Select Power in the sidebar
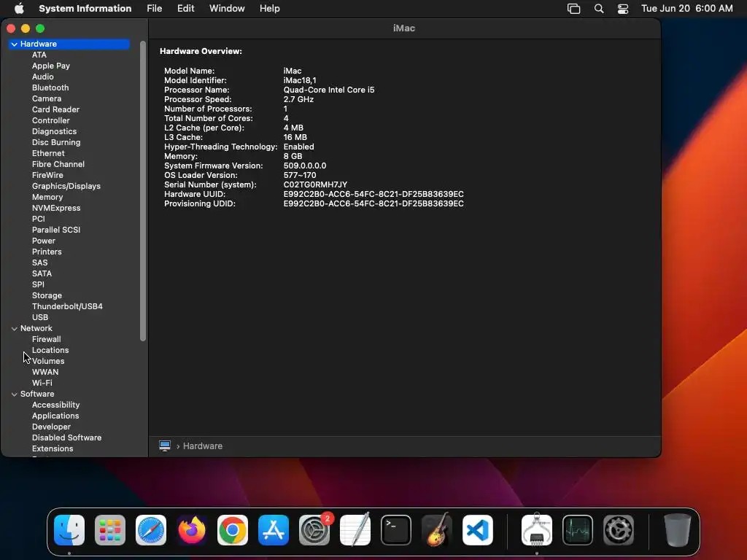Screen dimensions: 747x560 pyautogui.click(x=44, y=241)
